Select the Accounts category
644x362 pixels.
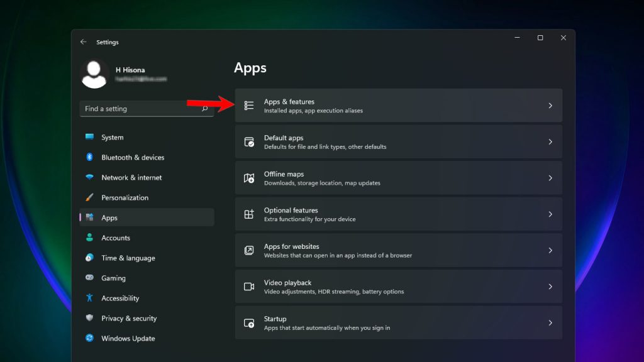[x=147, y=238]
